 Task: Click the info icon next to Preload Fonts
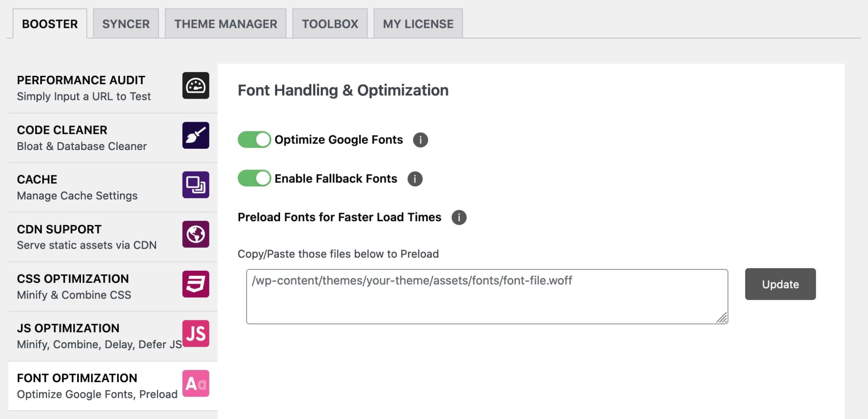coord(459,217)
